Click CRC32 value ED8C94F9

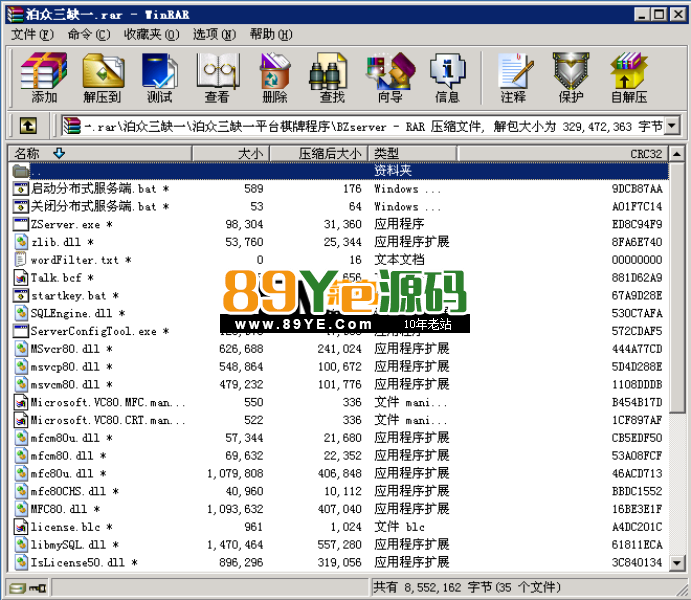637,224
